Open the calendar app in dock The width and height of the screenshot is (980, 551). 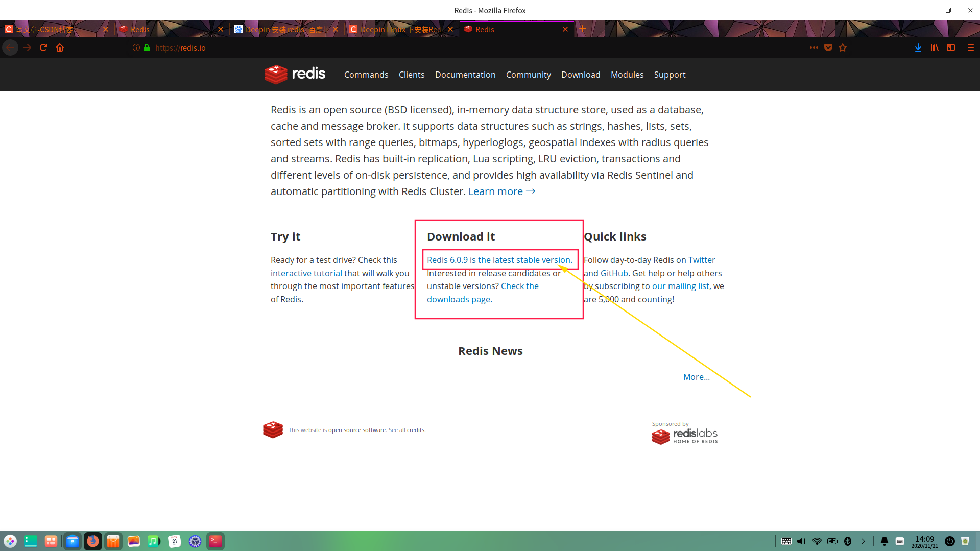[175, 541]
